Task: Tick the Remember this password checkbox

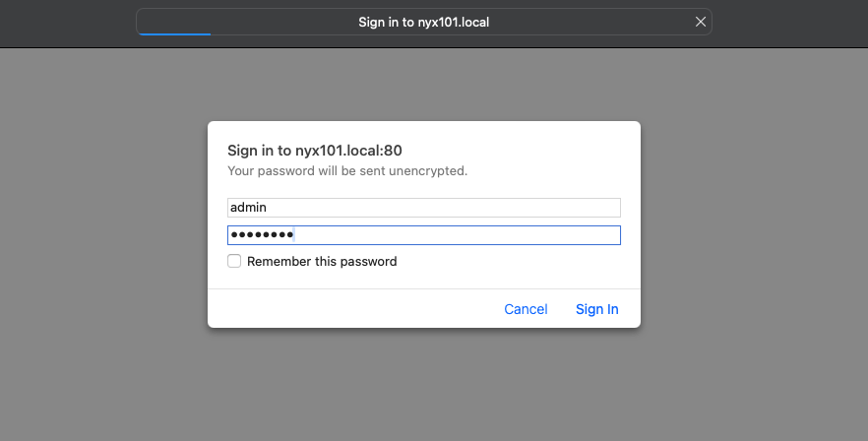Action: (234, 261)
